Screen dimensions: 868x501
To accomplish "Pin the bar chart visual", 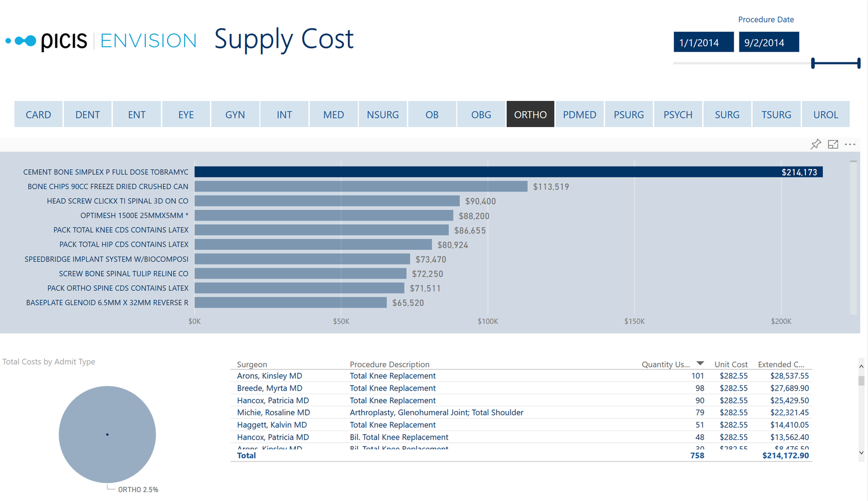I will [x=815, y=145].
